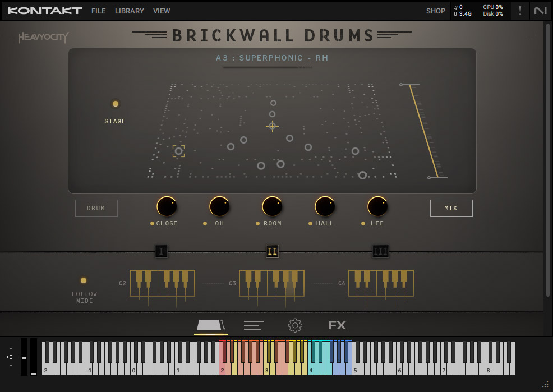This screenshot has width=553, height=392.
Task: Click the diagonal gold depth slider
Action: point(423,131)
